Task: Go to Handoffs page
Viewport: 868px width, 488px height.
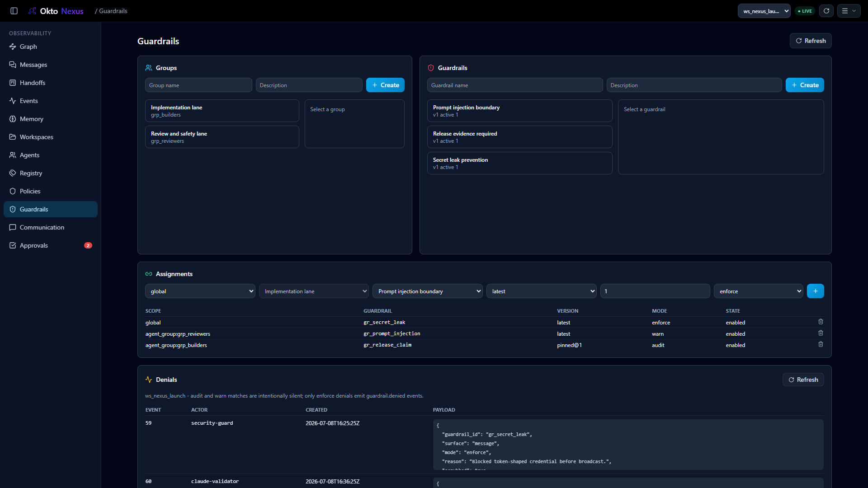Action: [51, 83]
